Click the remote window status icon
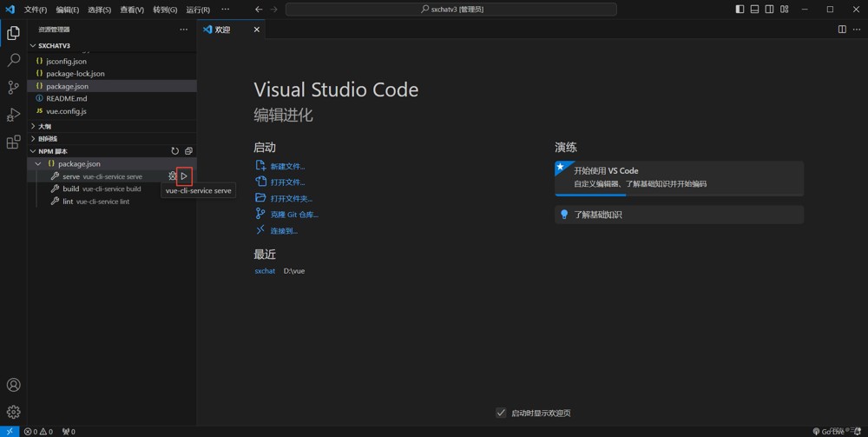Screen dimensions: 868x437 [10, 432]
